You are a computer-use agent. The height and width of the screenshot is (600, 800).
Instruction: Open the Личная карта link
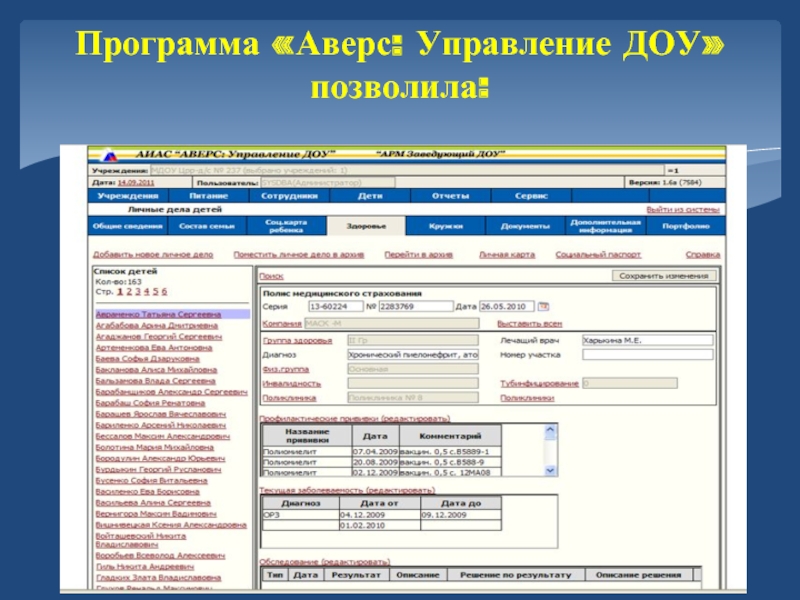click(x=507, y=255)
